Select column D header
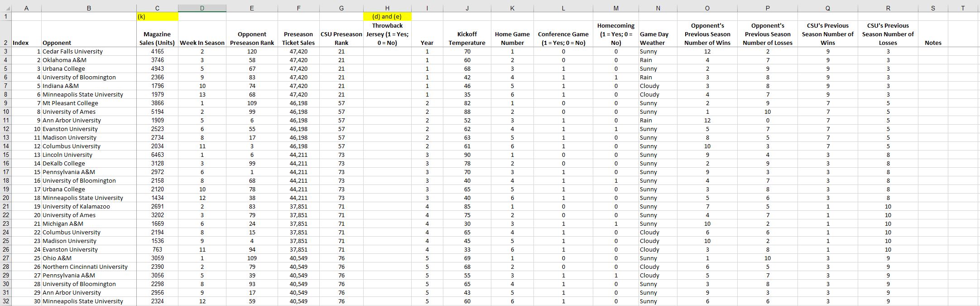This screenshot has width=980, height=306. pos(202,8)
